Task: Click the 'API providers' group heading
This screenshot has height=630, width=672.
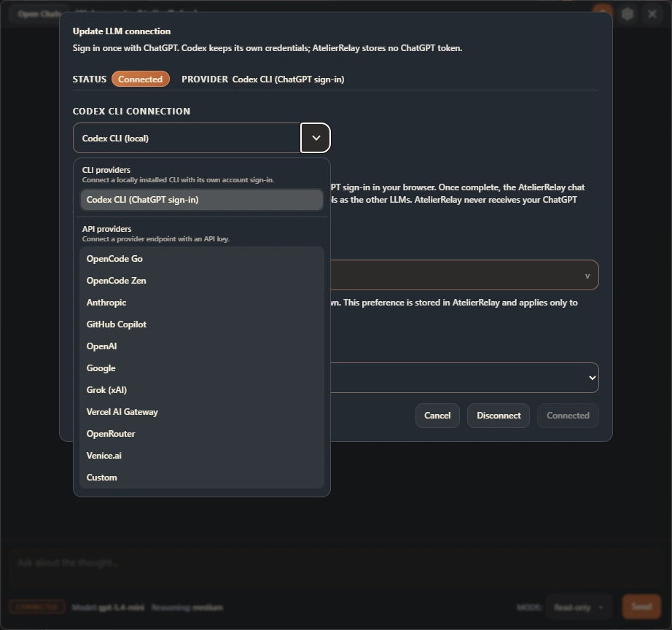Action: (106, 229)
